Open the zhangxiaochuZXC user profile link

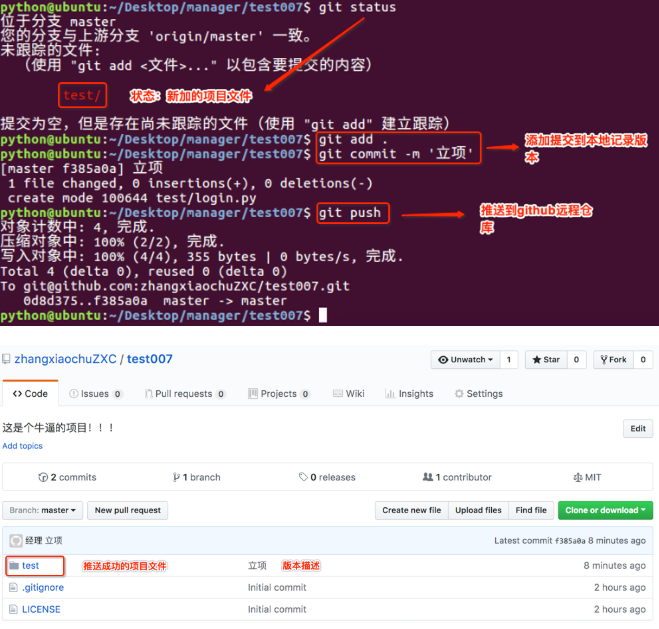pos(65,359)
